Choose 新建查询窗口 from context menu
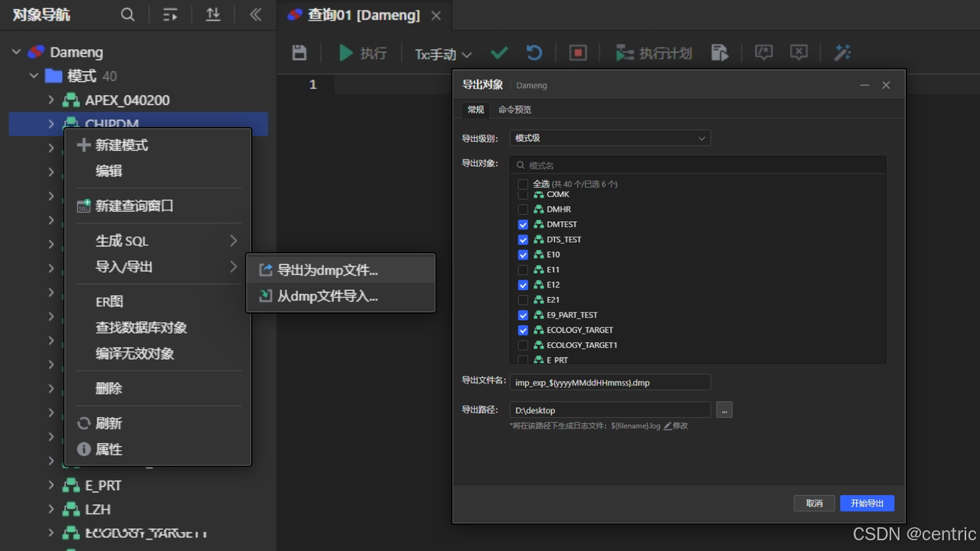This screenshot has height=551, width=980. coord(158,206)
